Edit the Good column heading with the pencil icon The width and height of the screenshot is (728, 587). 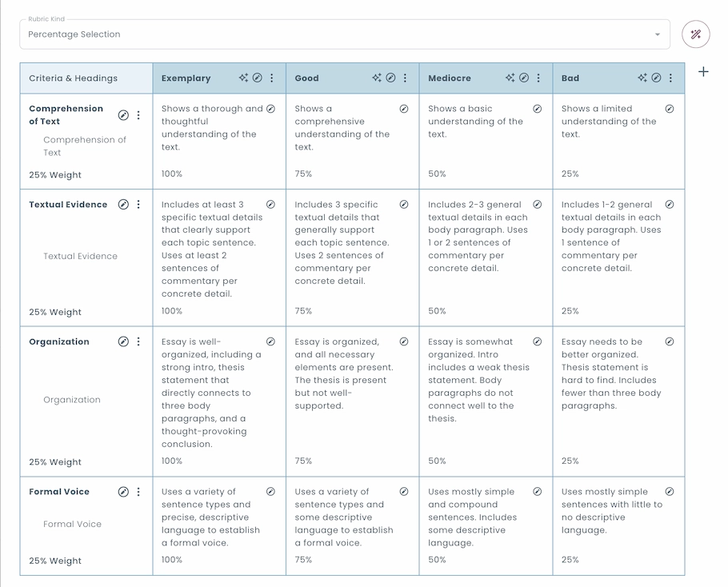391,78
